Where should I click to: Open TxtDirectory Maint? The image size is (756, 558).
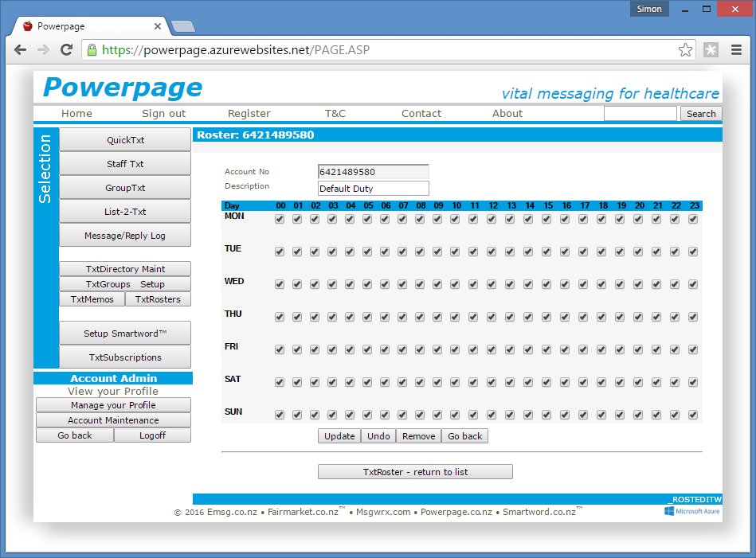pyautogui.click(x=125, y=269)
